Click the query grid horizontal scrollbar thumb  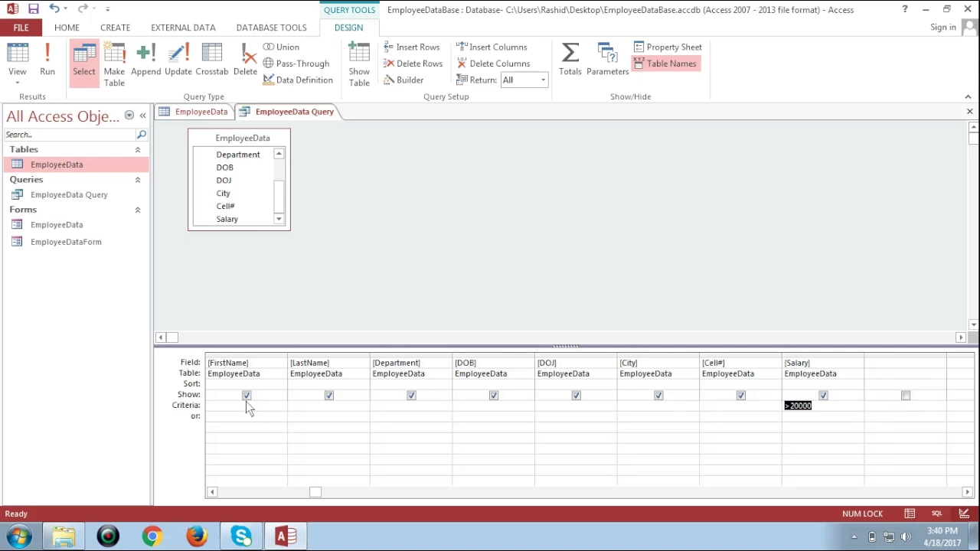tap(315, 492)
